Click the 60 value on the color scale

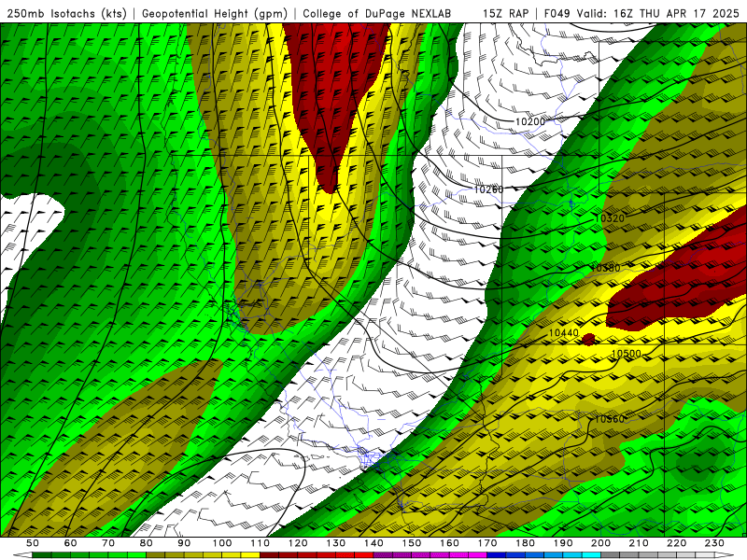click(x=70, y=543)
